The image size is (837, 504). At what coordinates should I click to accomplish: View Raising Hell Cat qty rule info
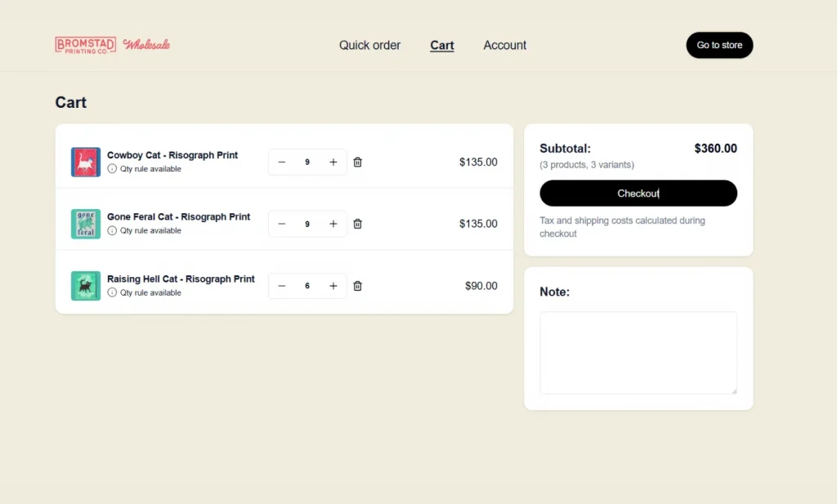(x=112, y=292)
